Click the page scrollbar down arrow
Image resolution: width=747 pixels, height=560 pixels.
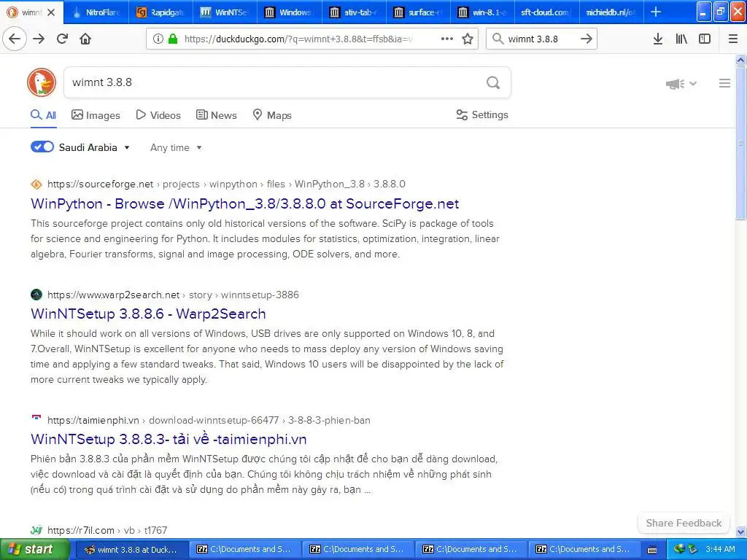(x=741, y=532)
